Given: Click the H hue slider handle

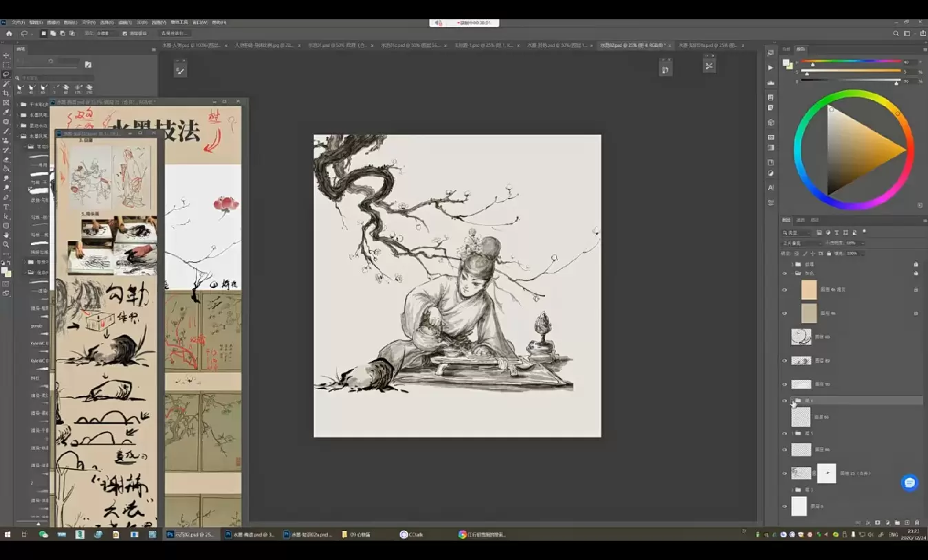Looking at the screenshot, I should [x=813, y=64].
